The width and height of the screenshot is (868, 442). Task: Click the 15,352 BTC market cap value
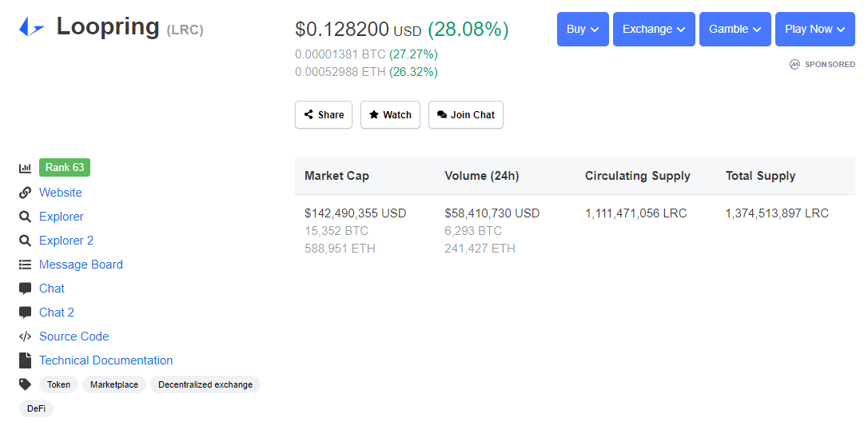click(x=336, y=231)
